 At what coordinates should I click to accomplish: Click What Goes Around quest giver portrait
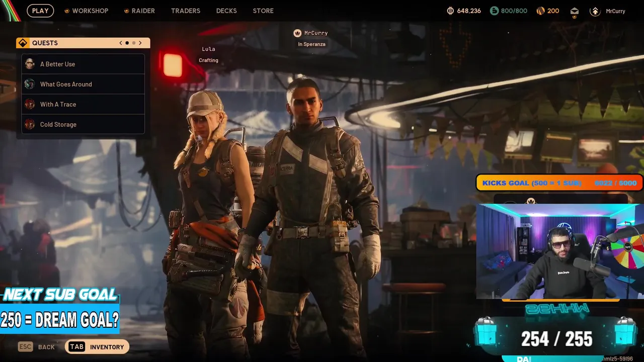tap(30, 84)
